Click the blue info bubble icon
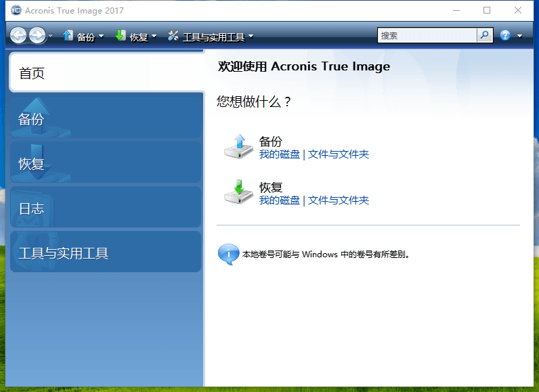 (x=228, y=255)
